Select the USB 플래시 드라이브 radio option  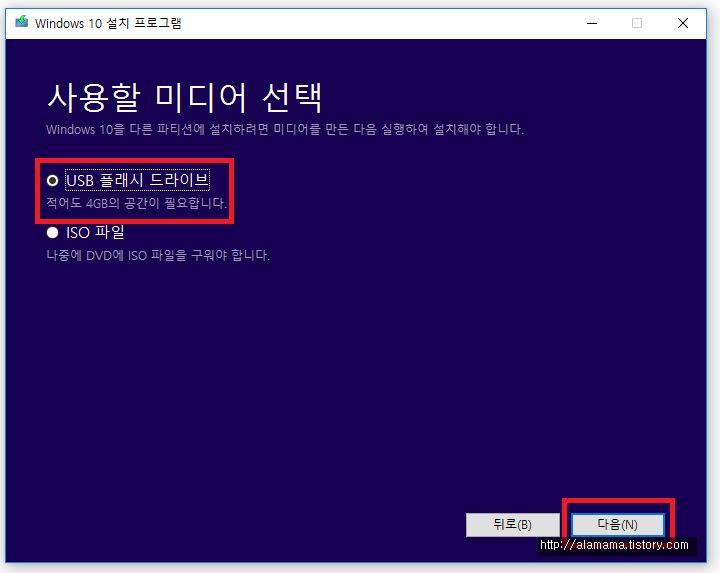click(52, 180)
